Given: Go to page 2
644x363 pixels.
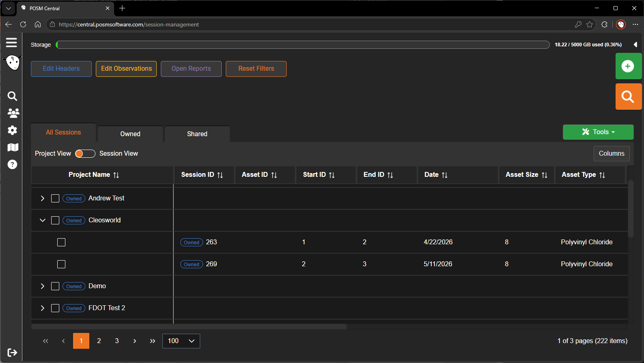Looking at the screenshot, I should pos(99,341).
